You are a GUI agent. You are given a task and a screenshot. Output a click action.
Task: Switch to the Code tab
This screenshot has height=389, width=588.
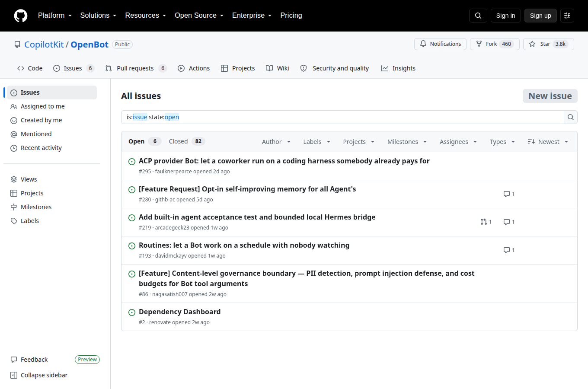click(x=30, y=68)
